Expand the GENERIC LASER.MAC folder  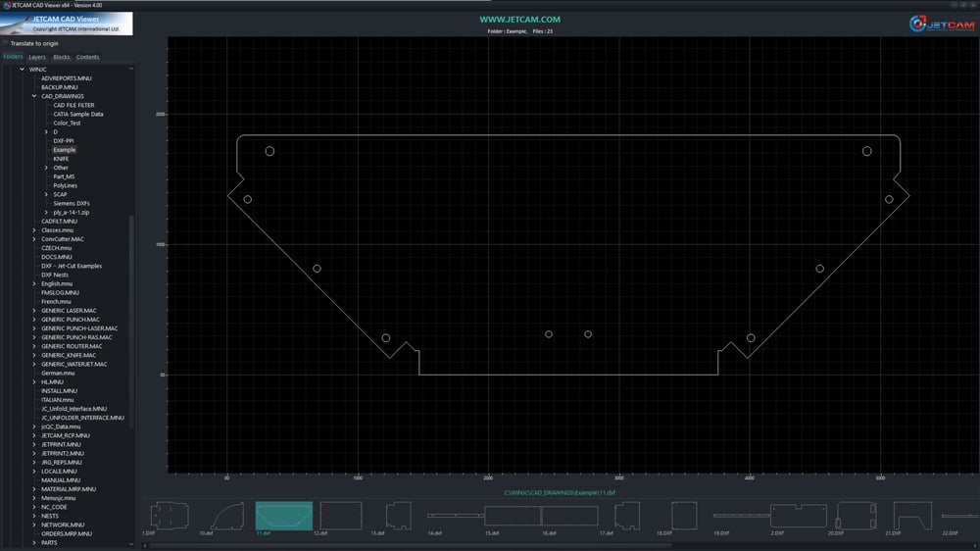(x=34, y=311)
